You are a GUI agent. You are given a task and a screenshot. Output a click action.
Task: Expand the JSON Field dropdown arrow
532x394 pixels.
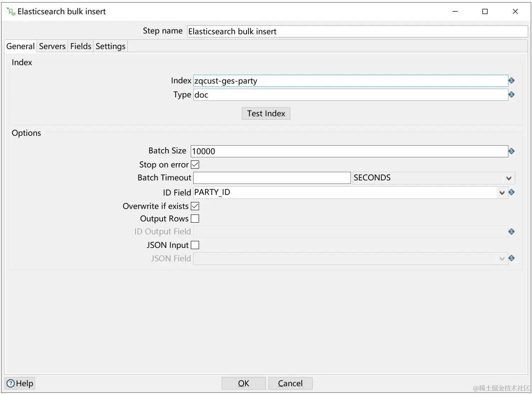[502, 259]
